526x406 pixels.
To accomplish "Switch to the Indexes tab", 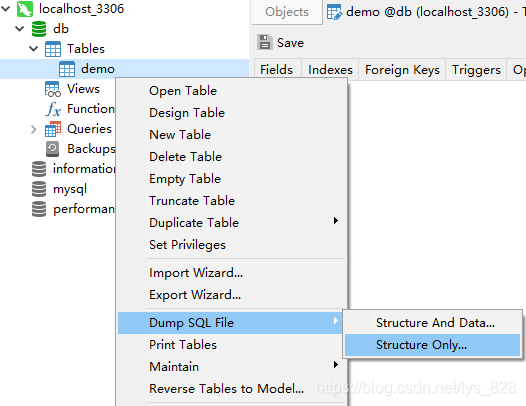I will [330, 70].
